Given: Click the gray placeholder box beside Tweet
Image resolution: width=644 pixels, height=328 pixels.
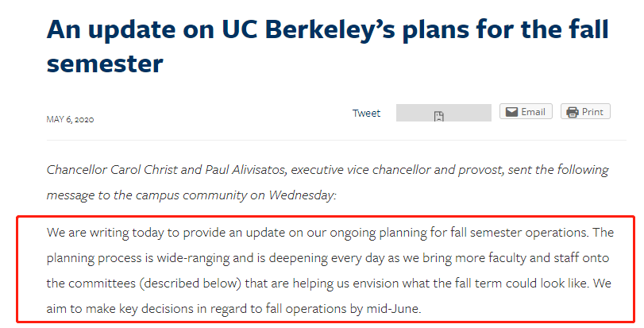Looking at the screenshot, I should [x=444, y=113].
